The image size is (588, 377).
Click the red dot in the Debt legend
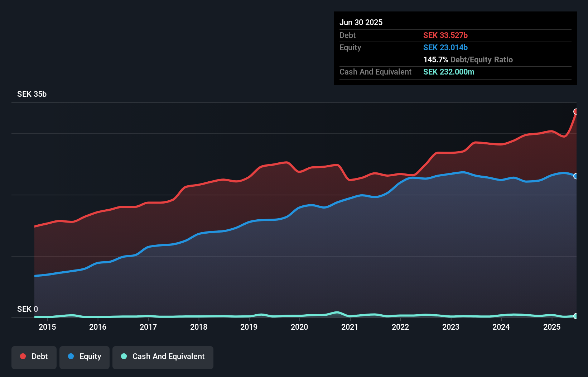pyautogui.click(x=23, y=356)
